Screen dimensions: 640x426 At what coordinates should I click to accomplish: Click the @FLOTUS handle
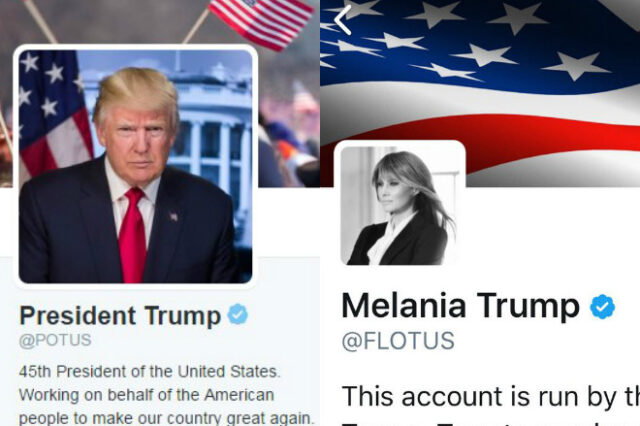[398, 341]
